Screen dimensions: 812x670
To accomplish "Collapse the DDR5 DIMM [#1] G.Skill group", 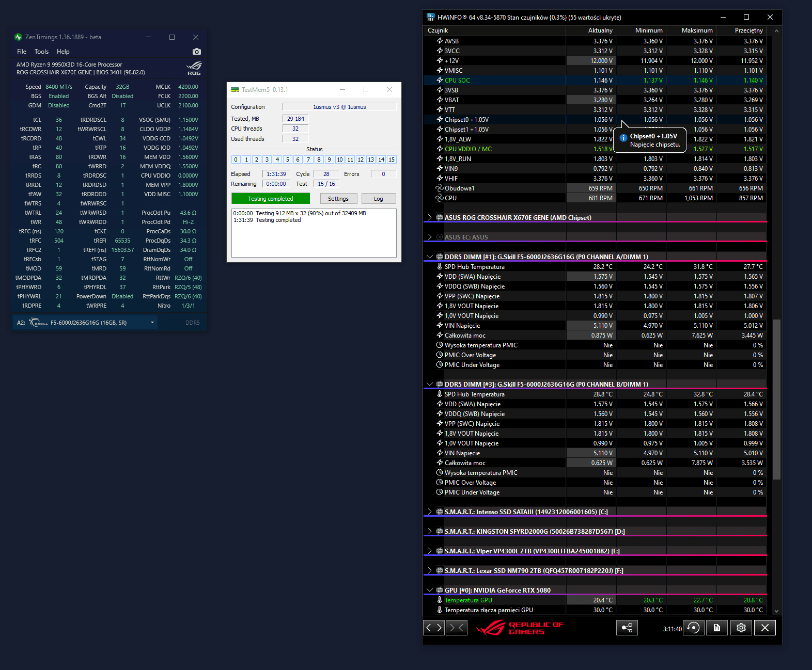I will pyautogui.click(x=430, y=257).
